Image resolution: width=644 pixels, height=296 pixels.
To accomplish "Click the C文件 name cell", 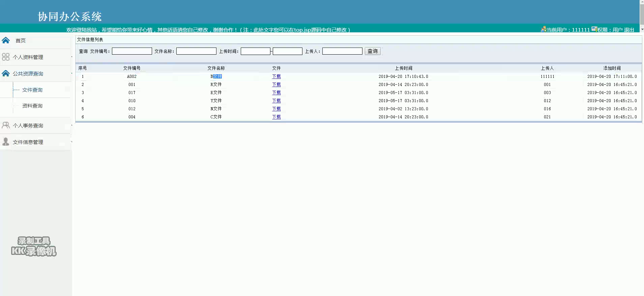I will point(216,117).
